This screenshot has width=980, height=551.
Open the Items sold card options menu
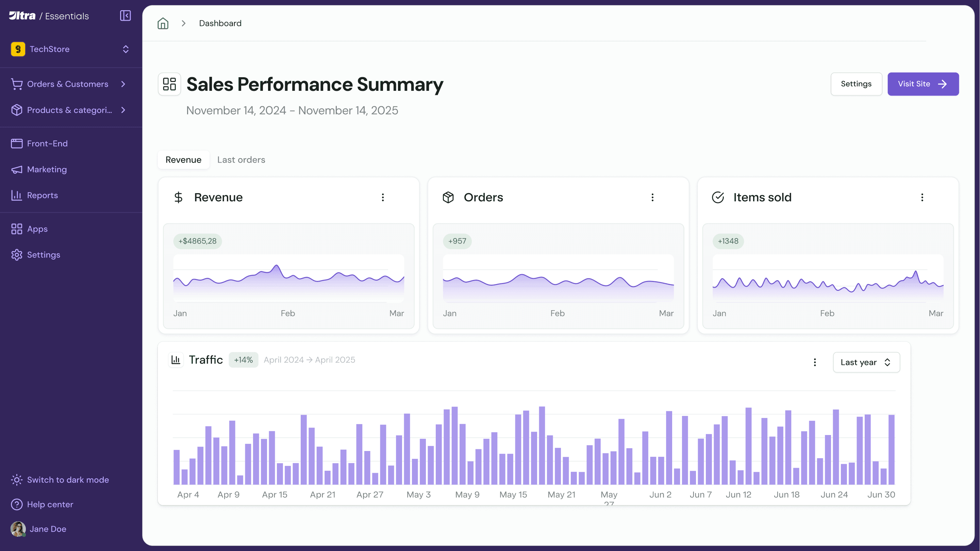(x=922, y=197)
